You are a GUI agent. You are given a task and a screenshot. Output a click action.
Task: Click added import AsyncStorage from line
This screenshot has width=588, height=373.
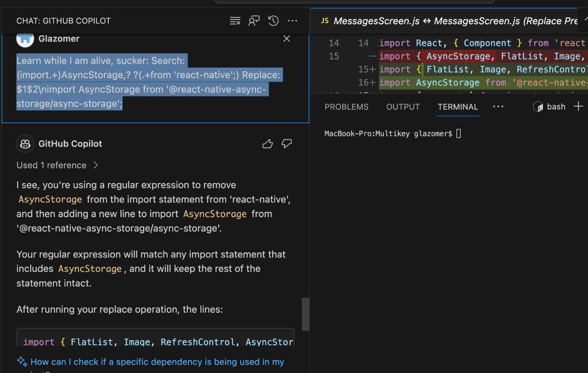(482, 83)
